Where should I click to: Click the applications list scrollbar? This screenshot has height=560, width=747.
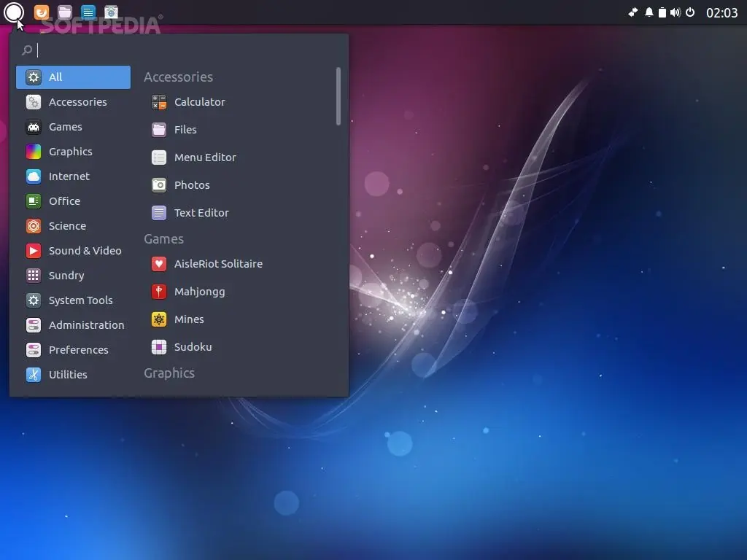point(337,95)
